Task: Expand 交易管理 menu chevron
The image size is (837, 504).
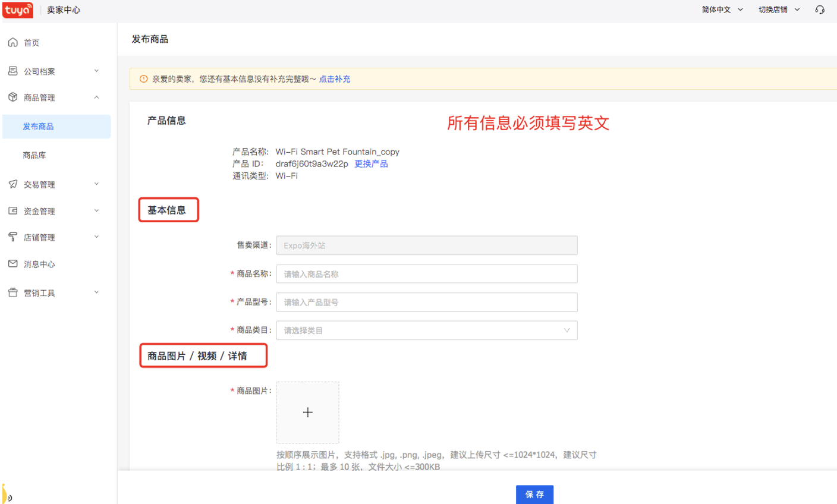Action: pos(96,184)
